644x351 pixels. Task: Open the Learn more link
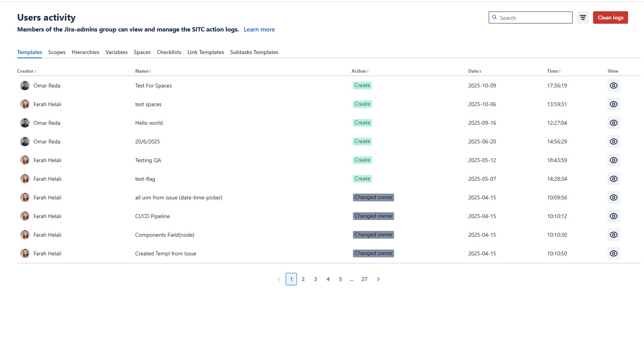(259, 30)
